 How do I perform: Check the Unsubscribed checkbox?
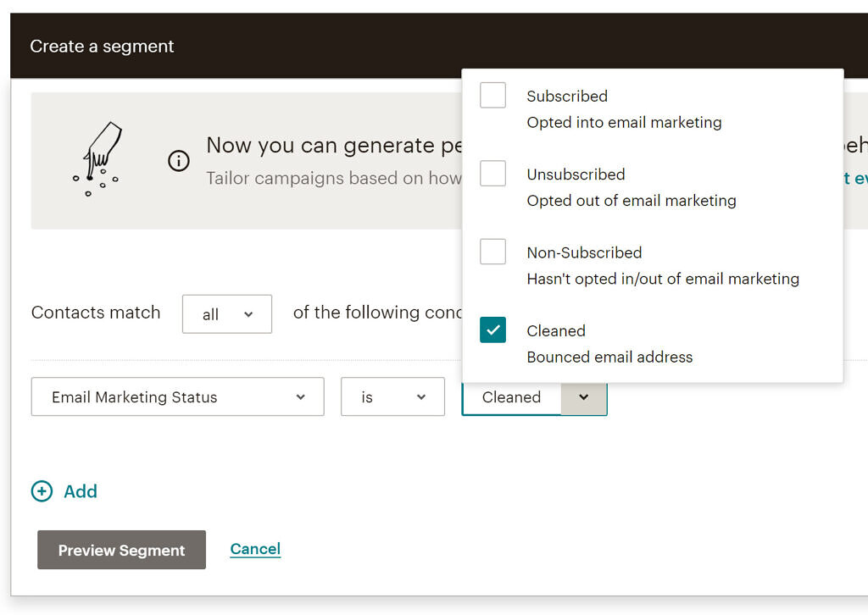tap(492, 173)
